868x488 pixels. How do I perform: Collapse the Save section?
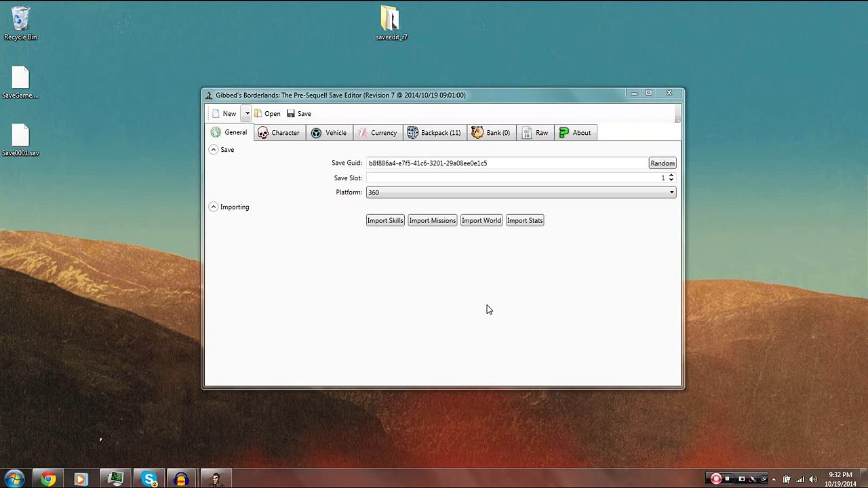213,150
